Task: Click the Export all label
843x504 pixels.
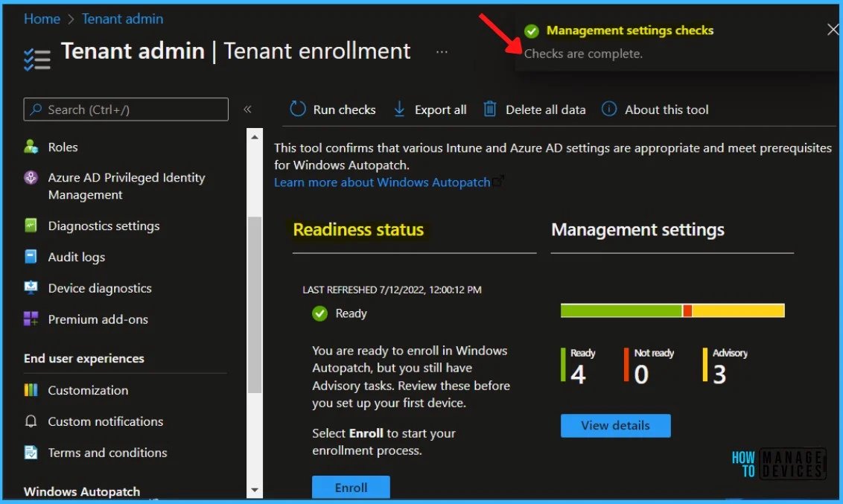Action: (x=440, y=109)
